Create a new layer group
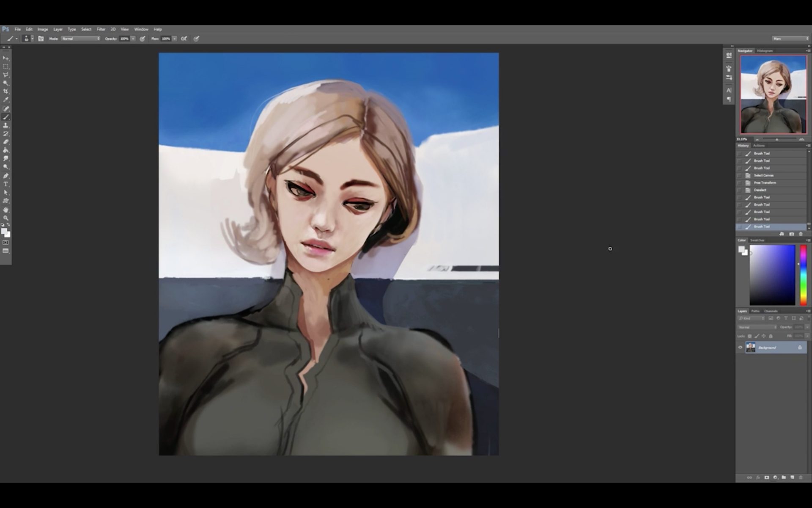 point(784,478)
